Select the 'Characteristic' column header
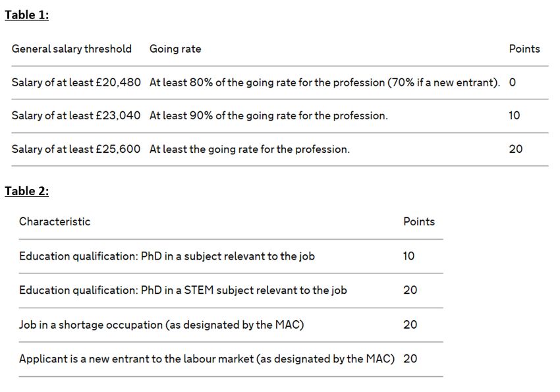Viewport: 560px width, 392px height. (x=55, y=221)
